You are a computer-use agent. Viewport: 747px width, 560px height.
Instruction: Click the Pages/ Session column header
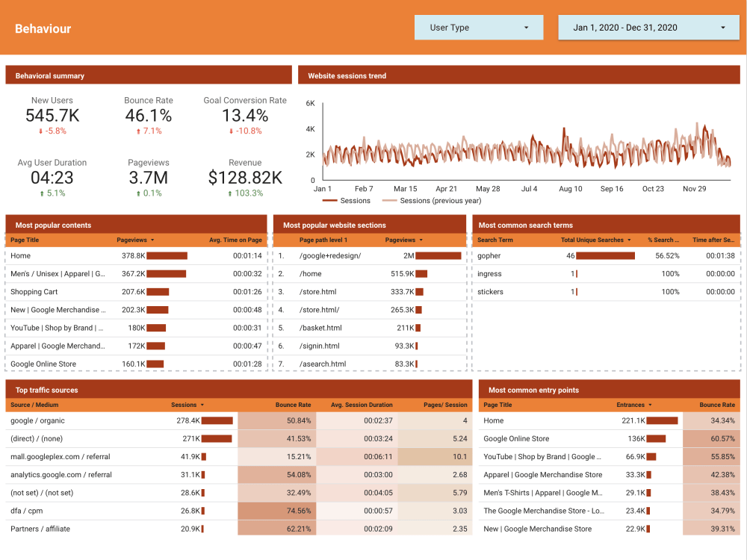pyautogui.click(x=445, y=405)
